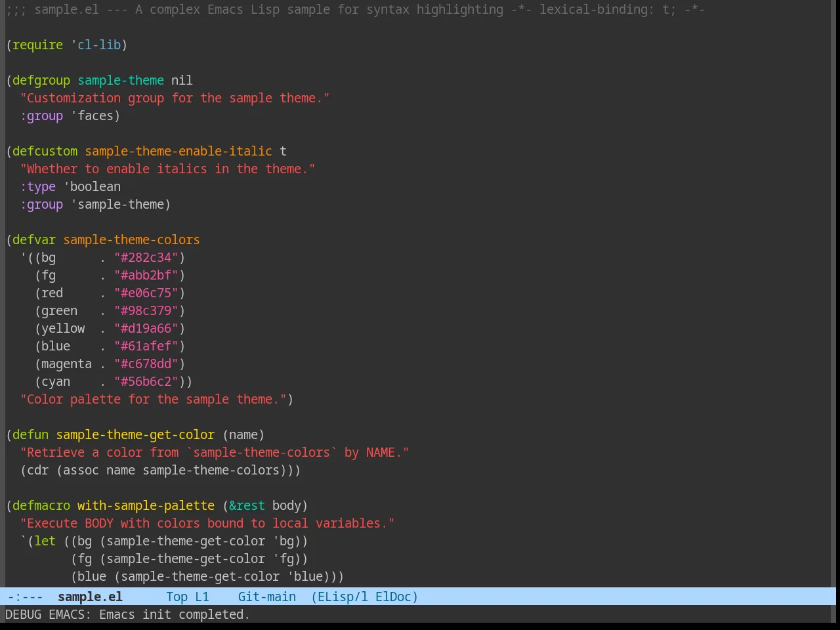Click the buffer status dashes in mode line
Screen dimensions: 840x630
(25, 597)
